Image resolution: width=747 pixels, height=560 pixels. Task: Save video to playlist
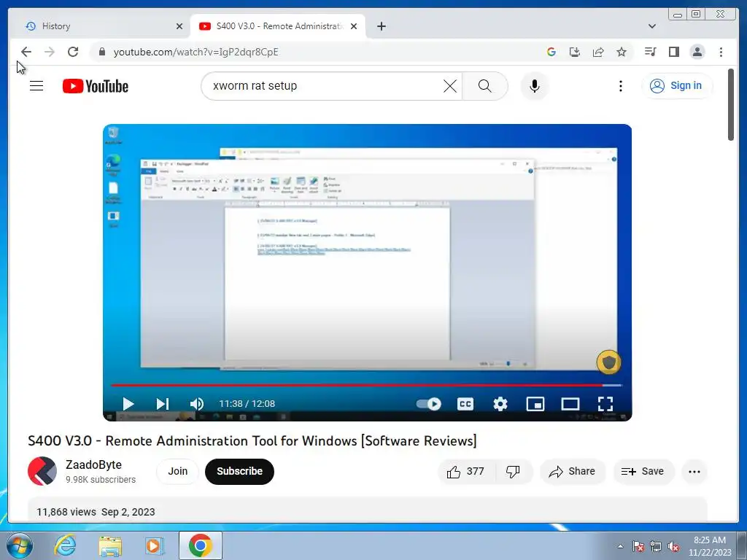pos(643,472)
